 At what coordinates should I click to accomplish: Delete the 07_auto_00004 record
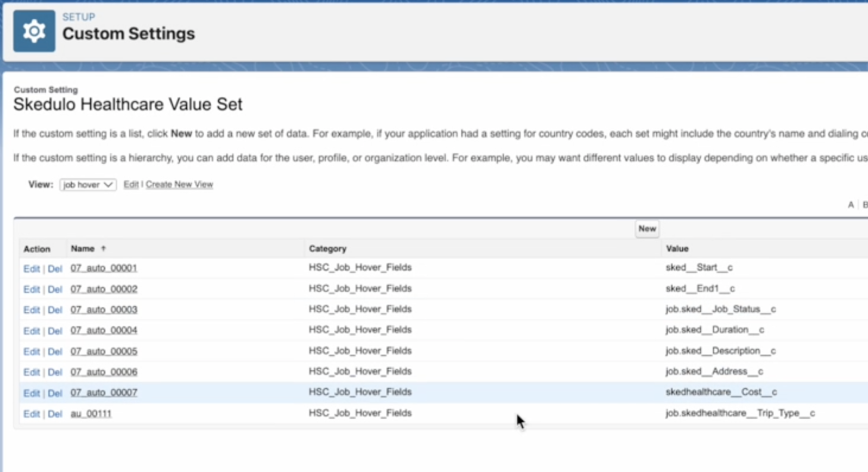pyautogui.click(x=55, y=331)
